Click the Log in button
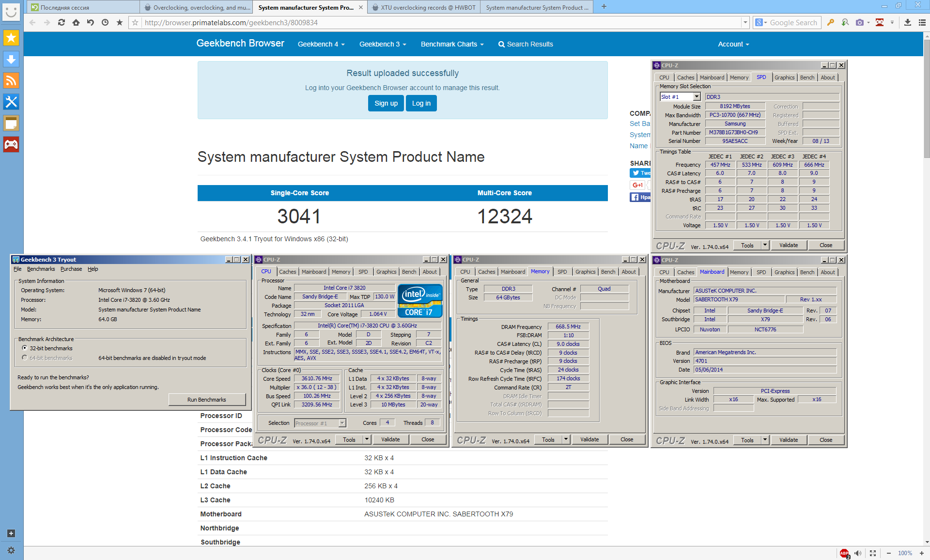The height and width of the screenshot is (560, 930). click(421, 103)
